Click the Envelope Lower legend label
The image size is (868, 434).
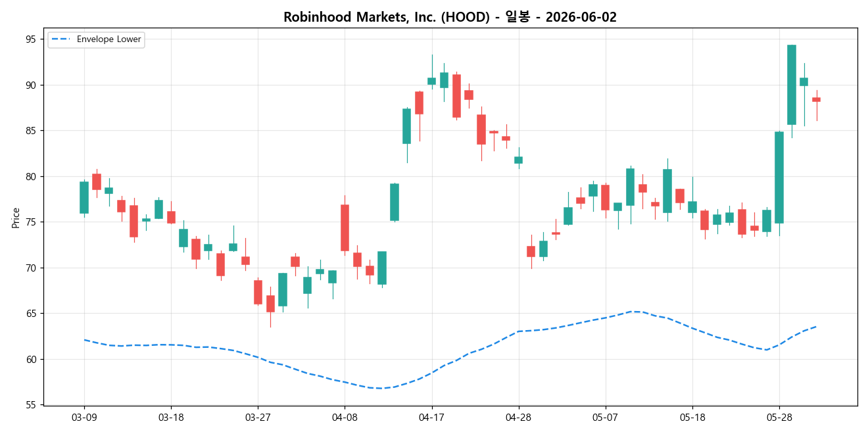click(108, 39)
